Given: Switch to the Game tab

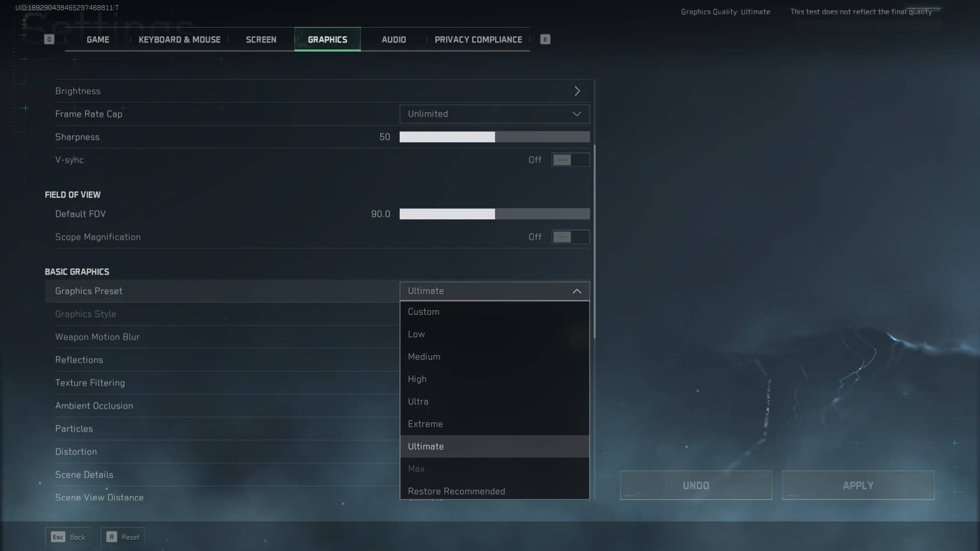Looking at the screenshot, I should coord(98,39).
